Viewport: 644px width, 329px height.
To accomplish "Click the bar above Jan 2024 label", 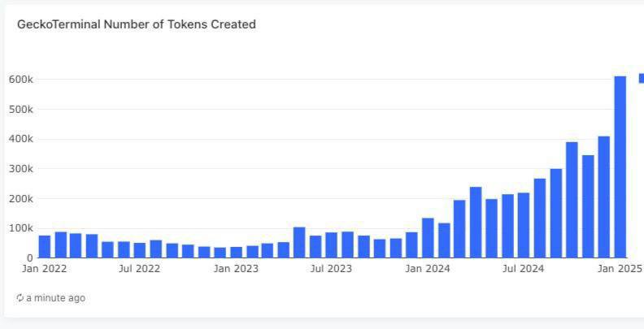I will coord(428,238).
